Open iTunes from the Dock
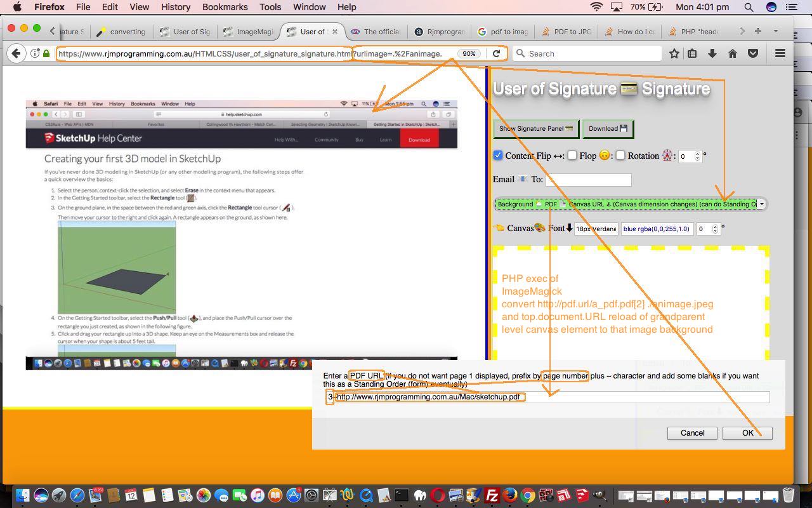Viewport: 812px width, 508px height. pos(257,495)
